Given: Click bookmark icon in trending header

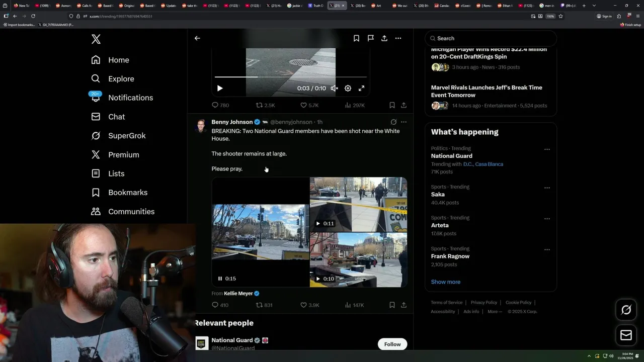Looking at the screenshot, I should 356,38.
